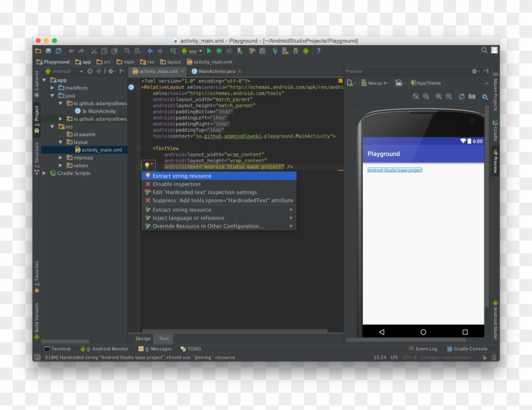This screenshot has height=410, width=532.
Task: Click the Save All disk icon
Action: tap(49, 51)
